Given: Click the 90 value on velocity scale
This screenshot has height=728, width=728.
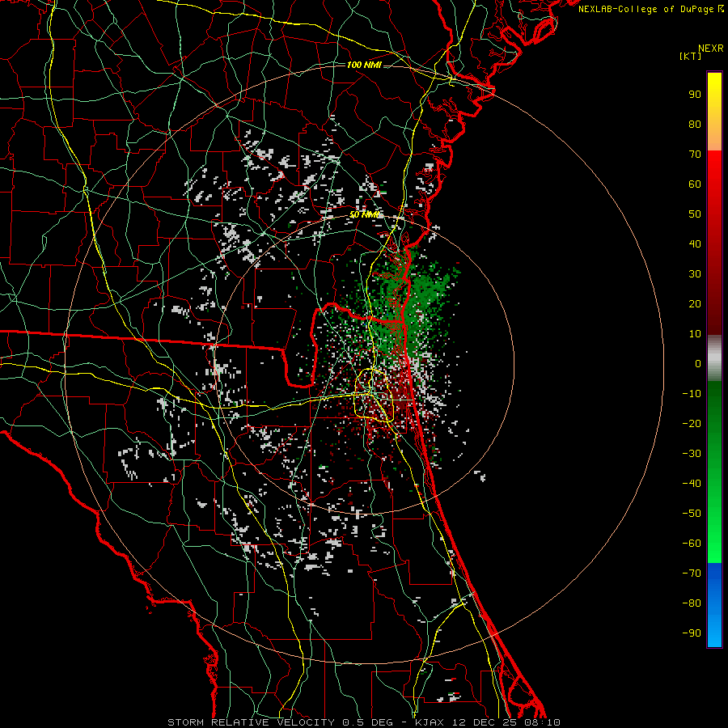Looking at the screenshot, I should point(695,95).
